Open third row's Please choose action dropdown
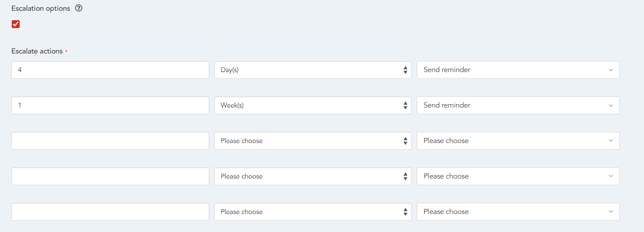 tap(518, 141)
